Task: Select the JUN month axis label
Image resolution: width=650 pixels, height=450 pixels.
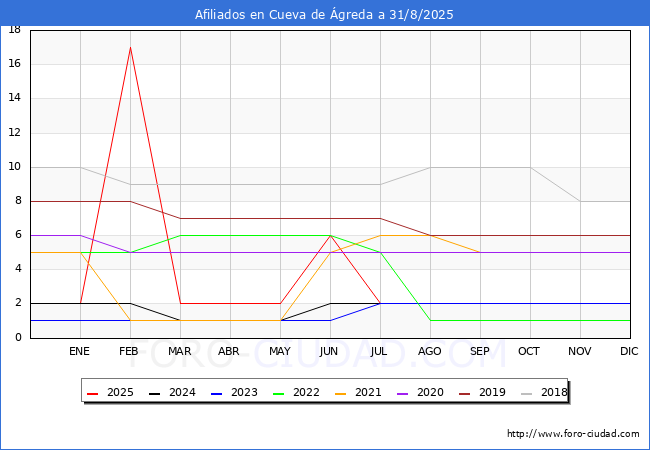Action: click(329, 351)
